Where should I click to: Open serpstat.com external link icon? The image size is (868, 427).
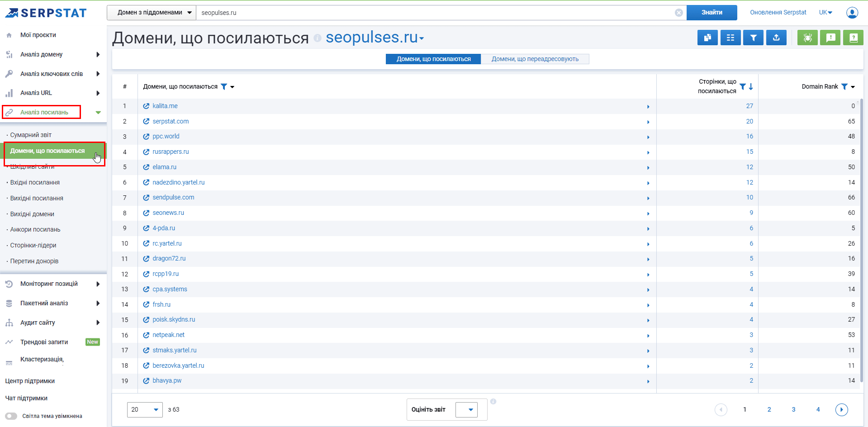tap(146, 121)
